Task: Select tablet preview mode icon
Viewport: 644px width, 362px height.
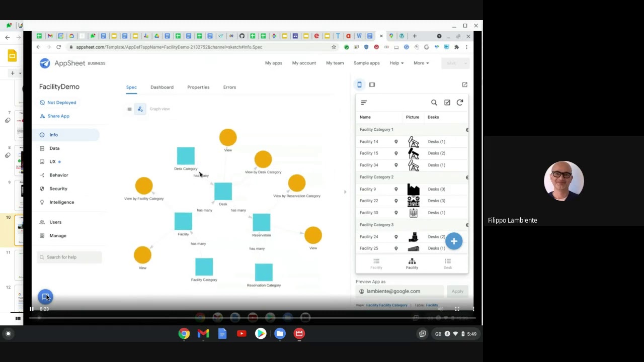Action: [x=372, y=85]
